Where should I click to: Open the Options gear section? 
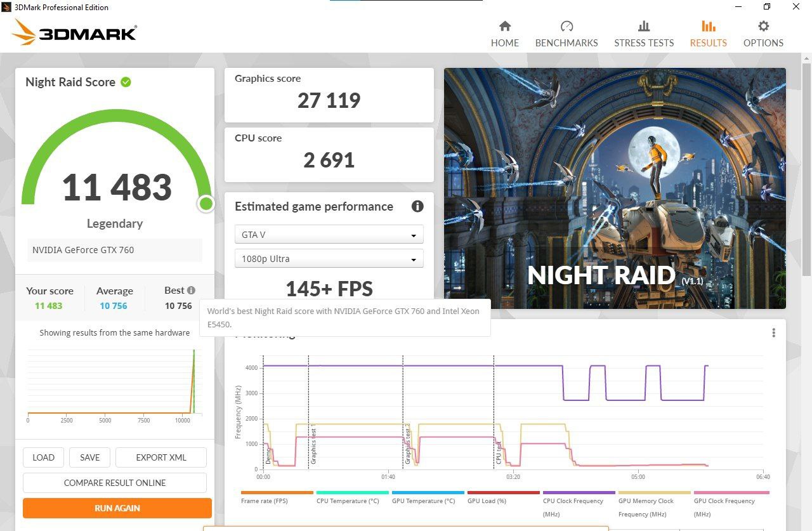click(x=763, y=34)
